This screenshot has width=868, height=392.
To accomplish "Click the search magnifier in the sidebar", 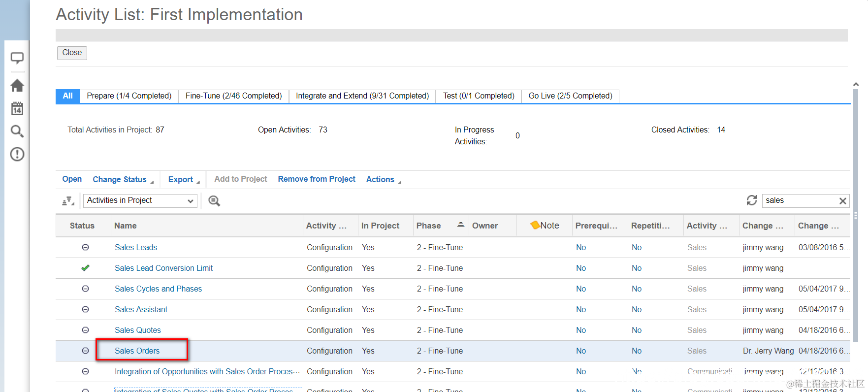I will click(17, 131).
